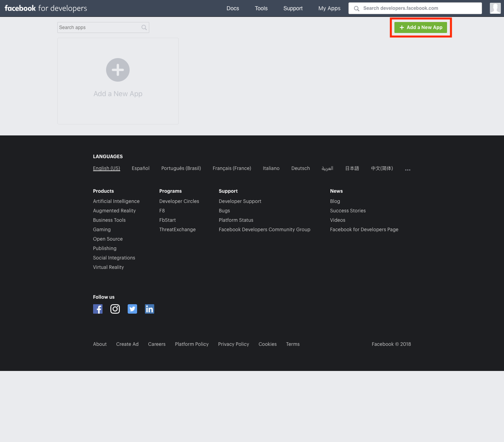Open the Support menu in the header

coord(293,8)
